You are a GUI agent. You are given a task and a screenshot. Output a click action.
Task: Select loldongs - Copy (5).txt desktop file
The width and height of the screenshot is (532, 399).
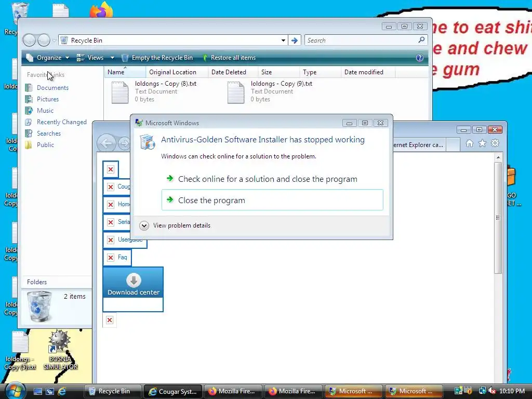pos(20,351)
